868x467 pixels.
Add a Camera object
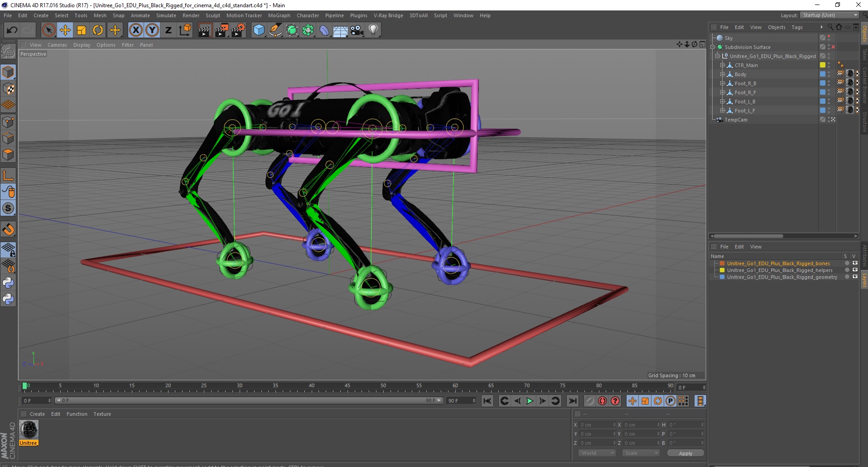357,30
